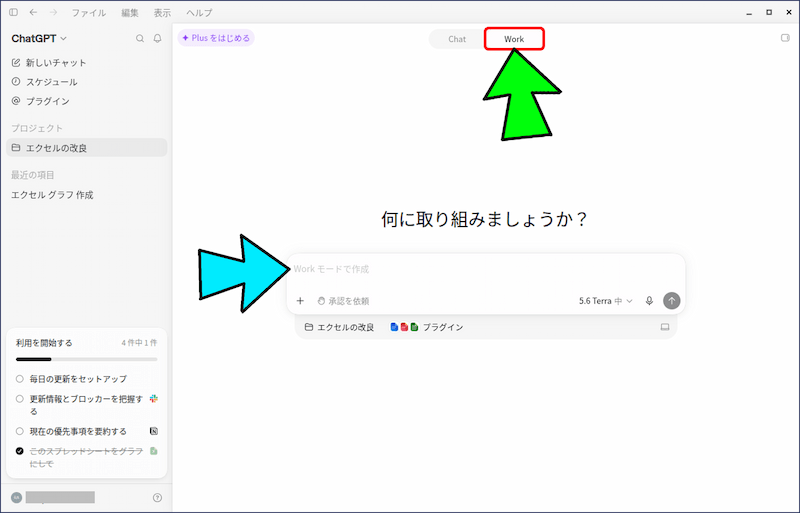The width and height of the screenshot is (800, 513).
Task: Click the プロジェクト section label
Action: [37, 128]
